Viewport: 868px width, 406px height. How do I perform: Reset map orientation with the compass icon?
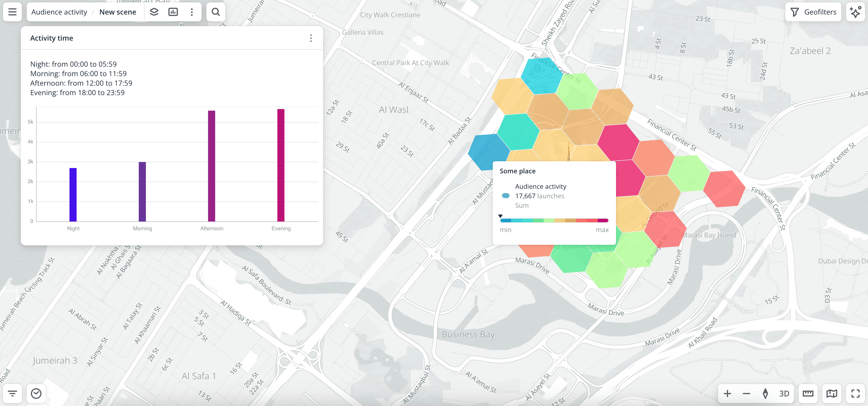click(x=765, y=394)
